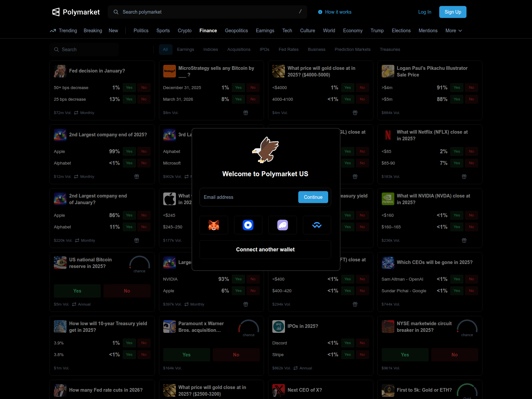The width and height of the screenshot is (532, 399).
Task: Click No for 25 bps decrease
Action: click(x=144, y=99)
